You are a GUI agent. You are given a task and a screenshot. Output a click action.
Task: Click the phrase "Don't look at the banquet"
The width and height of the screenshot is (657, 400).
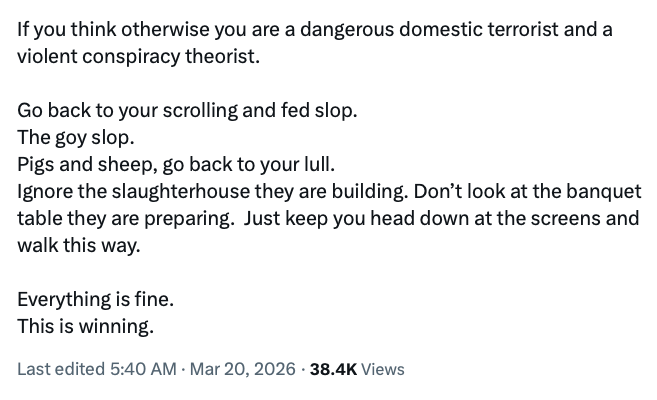520,191
